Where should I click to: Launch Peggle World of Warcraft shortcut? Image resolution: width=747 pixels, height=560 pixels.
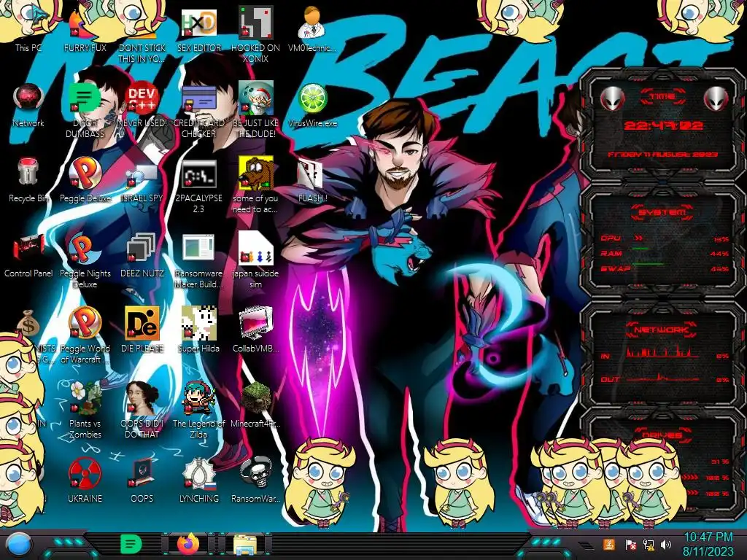[85, 335]
